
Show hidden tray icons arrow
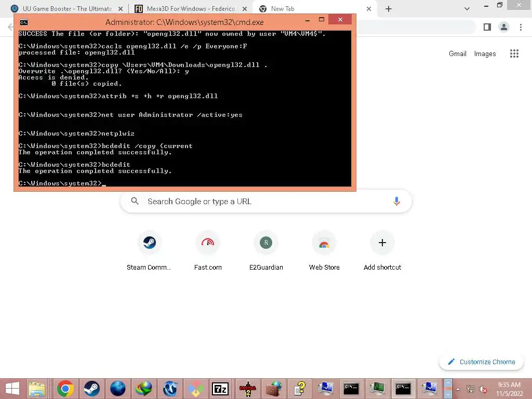pyautogui.click(x=458, y=389)
